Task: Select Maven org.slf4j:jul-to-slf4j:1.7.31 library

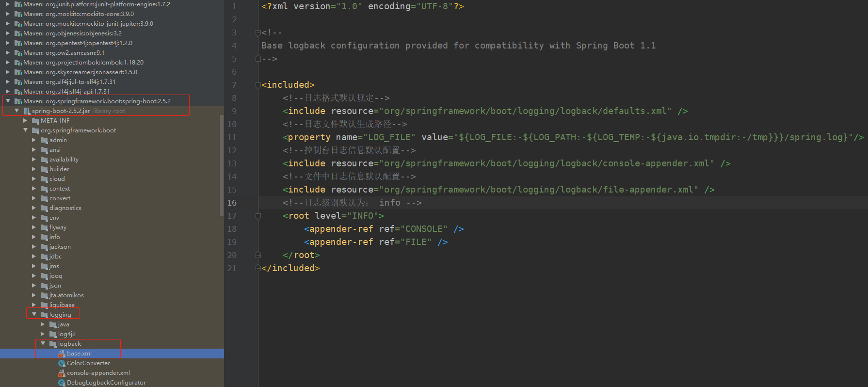Action: coord(69,81)
